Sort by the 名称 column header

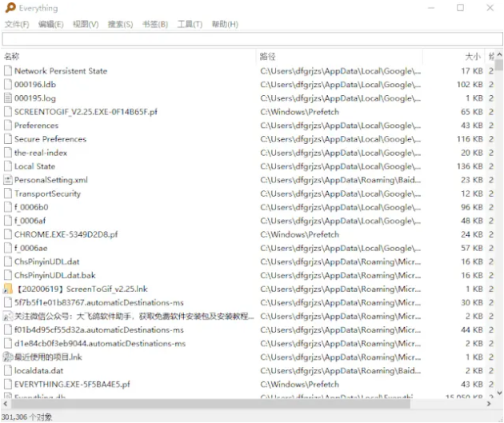click(129, 57)
